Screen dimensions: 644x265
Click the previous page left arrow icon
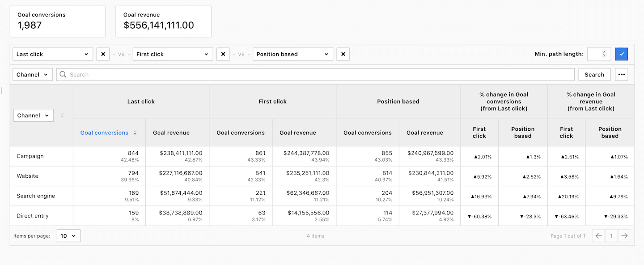(598, 235)
